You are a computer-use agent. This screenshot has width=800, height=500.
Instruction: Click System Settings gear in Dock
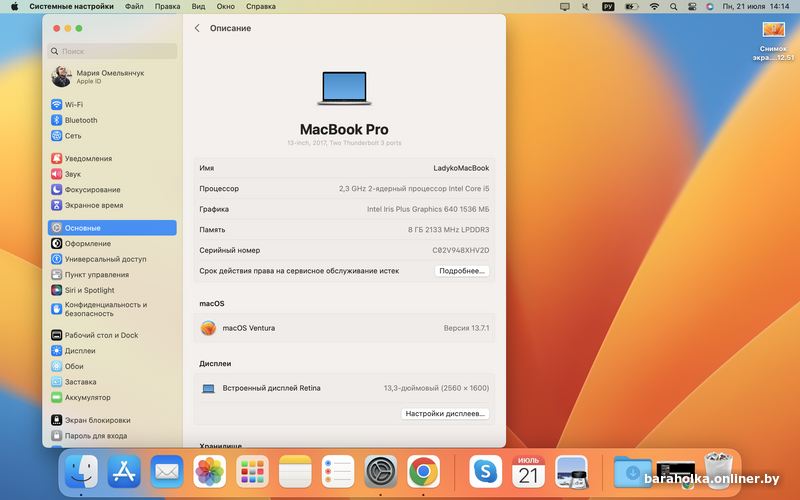tap(381, 472)
